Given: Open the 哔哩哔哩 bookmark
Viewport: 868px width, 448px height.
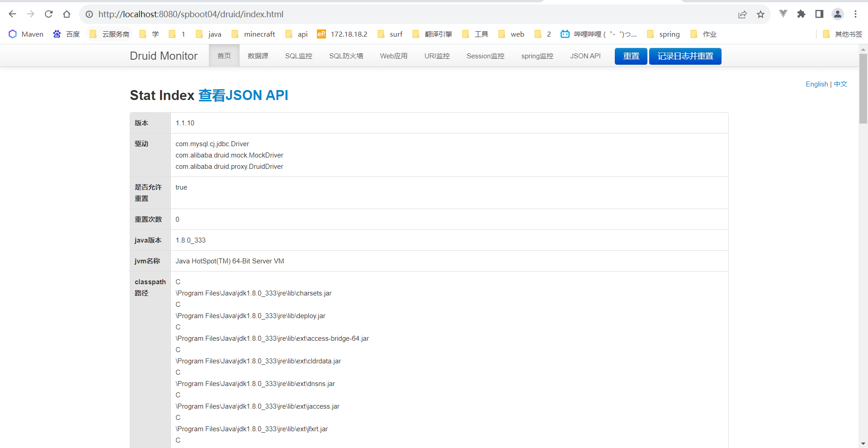Looking at the screenshot, I should click(599, 34).
